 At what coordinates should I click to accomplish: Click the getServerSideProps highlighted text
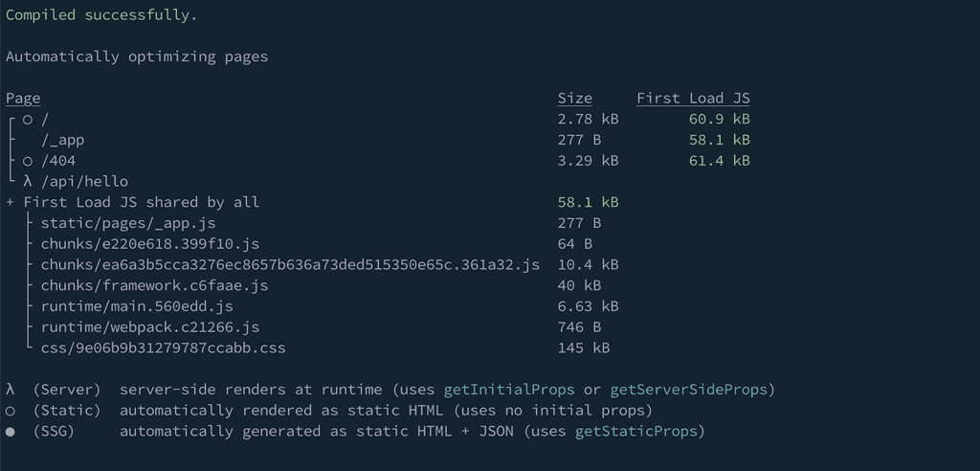689,390
